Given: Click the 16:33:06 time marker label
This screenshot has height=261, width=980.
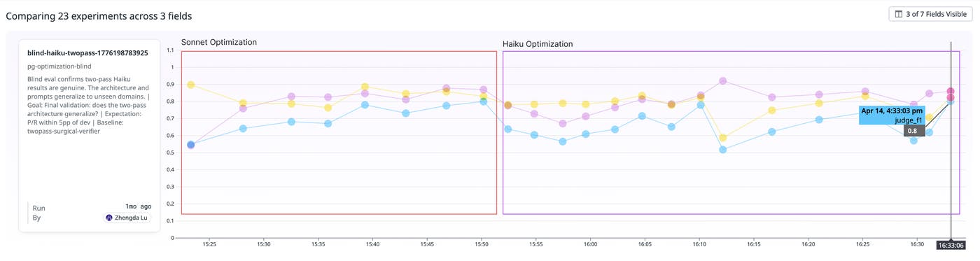Looking at the screenshot, I should pyautogui.click(x=951, y=246).
